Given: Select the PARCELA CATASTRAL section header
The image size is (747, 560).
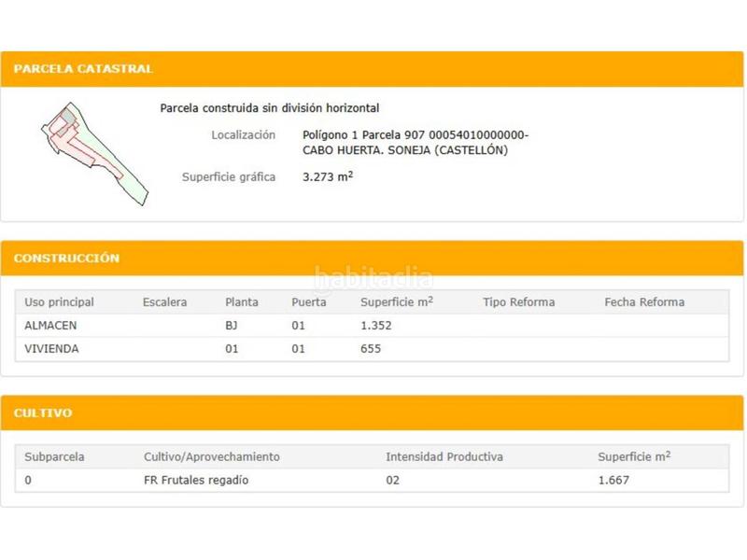Looking at the screenshot, I should [x=83, y=69].
